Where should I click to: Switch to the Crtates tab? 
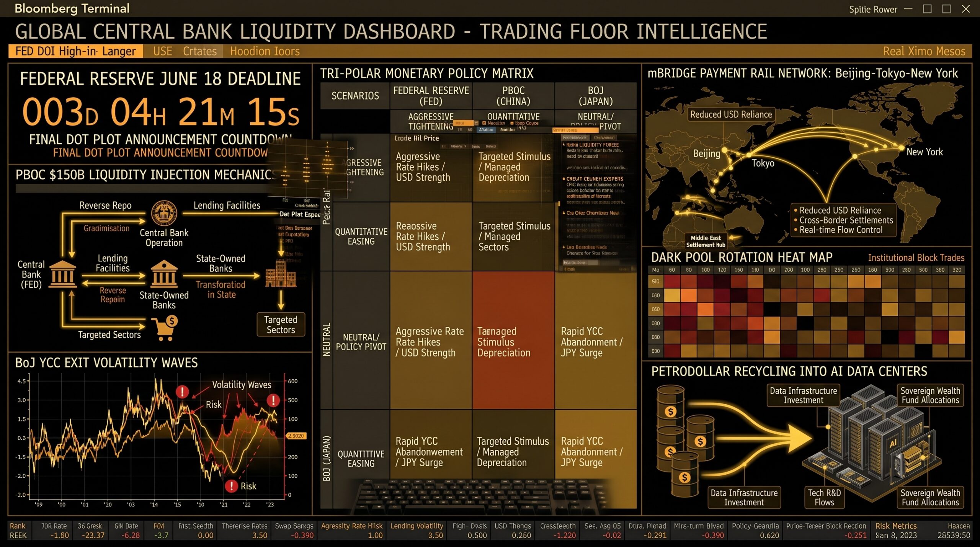click(199, 51)
